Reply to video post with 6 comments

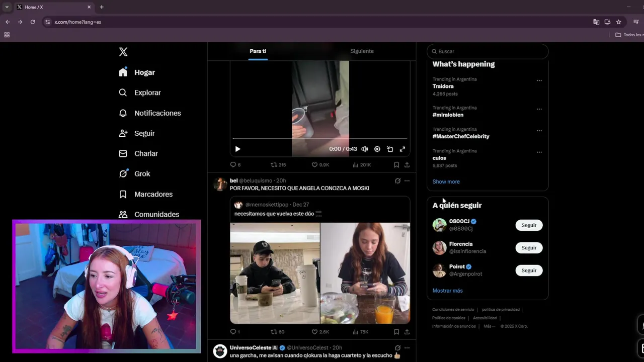[235, 164]
